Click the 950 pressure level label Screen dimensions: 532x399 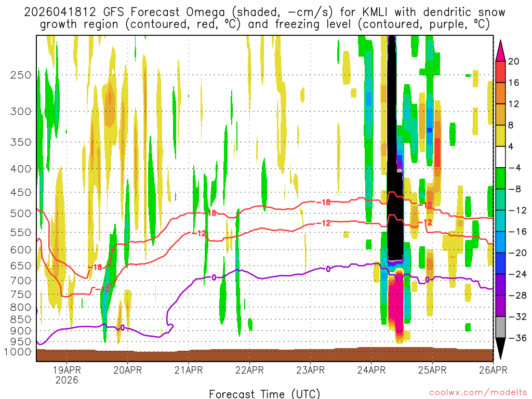pos(21,342)
